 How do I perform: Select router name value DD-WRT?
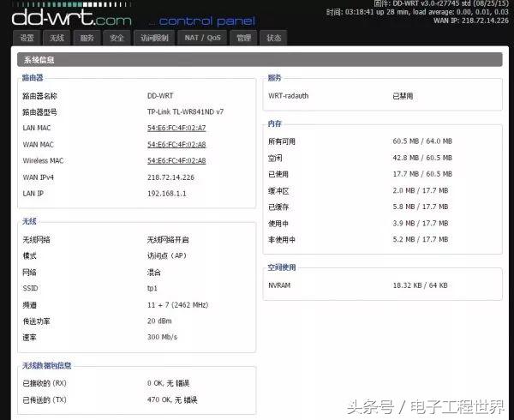(x=160, y=96)
